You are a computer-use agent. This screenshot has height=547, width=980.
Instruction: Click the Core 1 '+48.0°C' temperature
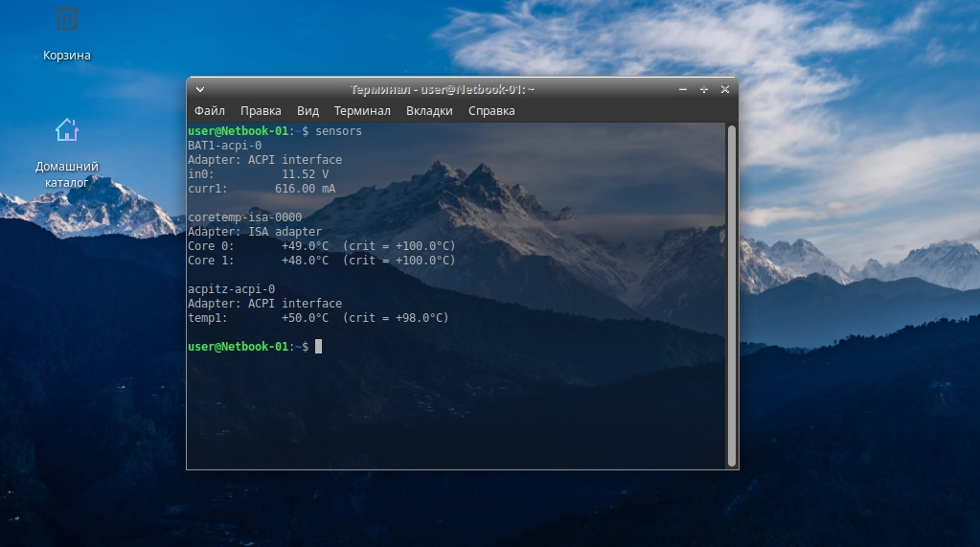tap(305, 260)
